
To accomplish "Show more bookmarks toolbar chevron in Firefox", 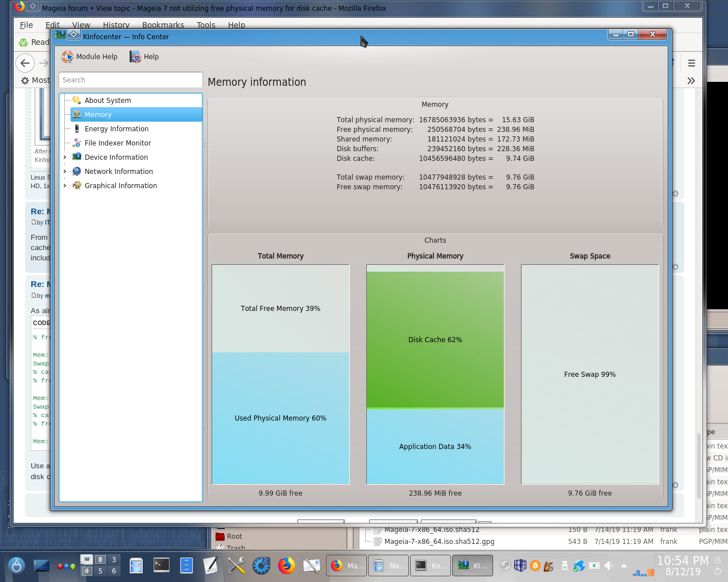I will click(x=691, y=81).
